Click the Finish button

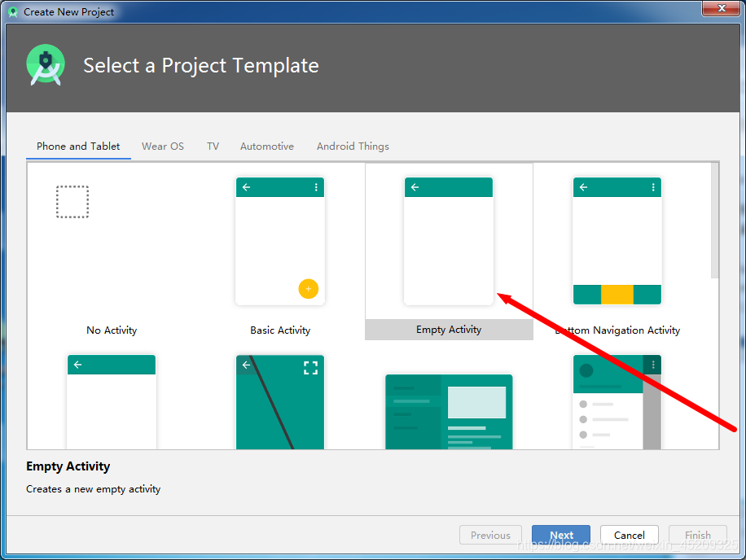[x=698, y=535]
